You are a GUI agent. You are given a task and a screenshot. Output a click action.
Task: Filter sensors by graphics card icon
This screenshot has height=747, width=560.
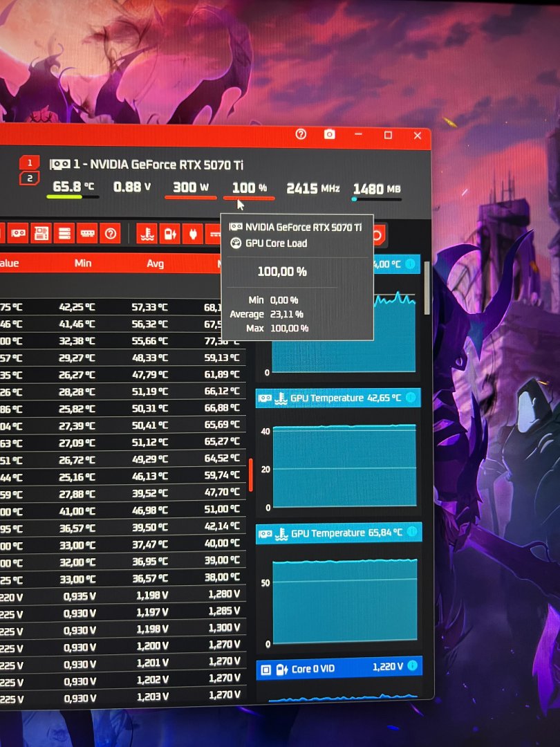(18, 234)
